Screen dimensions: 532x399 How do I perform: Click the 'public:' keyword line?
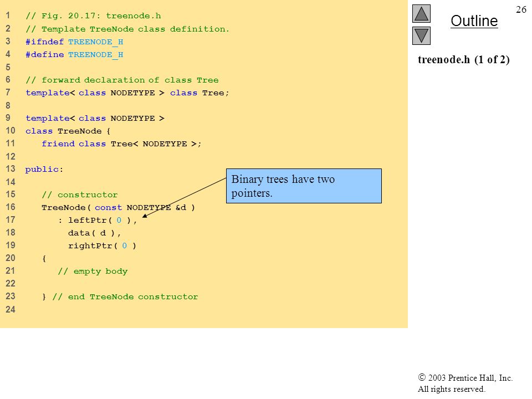[44, 170]
